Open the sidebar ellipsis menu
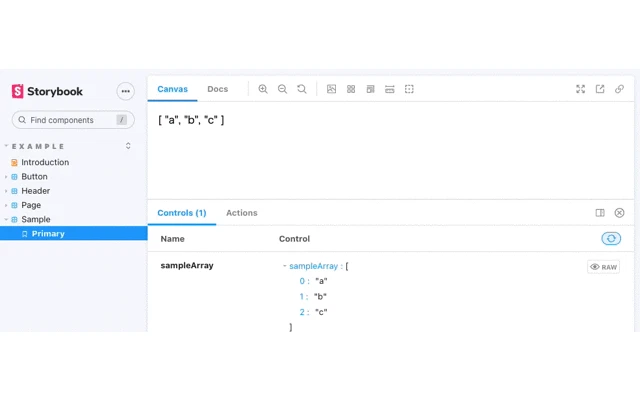The height and width of the screenshot is (400, 640). (126, 91)
